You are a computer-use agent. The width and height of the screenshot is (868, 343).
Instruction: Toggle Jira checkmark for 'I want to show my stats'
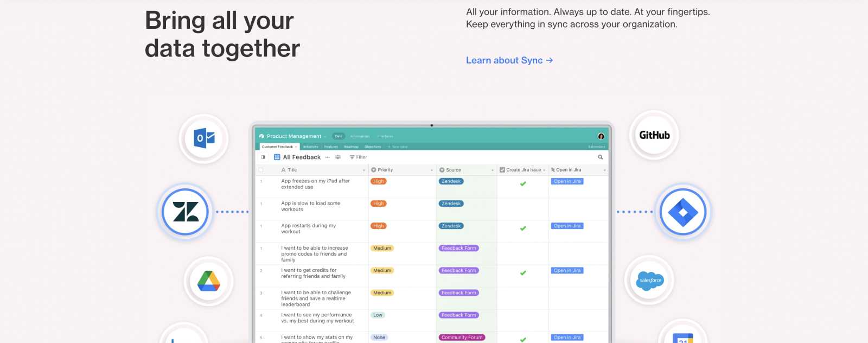tap(523, 340)
